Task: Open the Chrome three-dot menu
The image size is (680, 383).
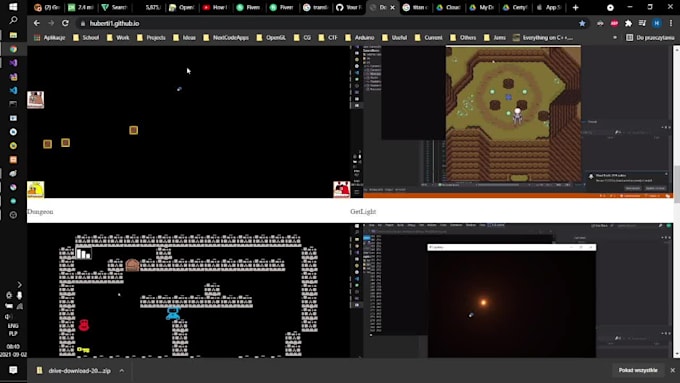Action: tap(670, 23)
